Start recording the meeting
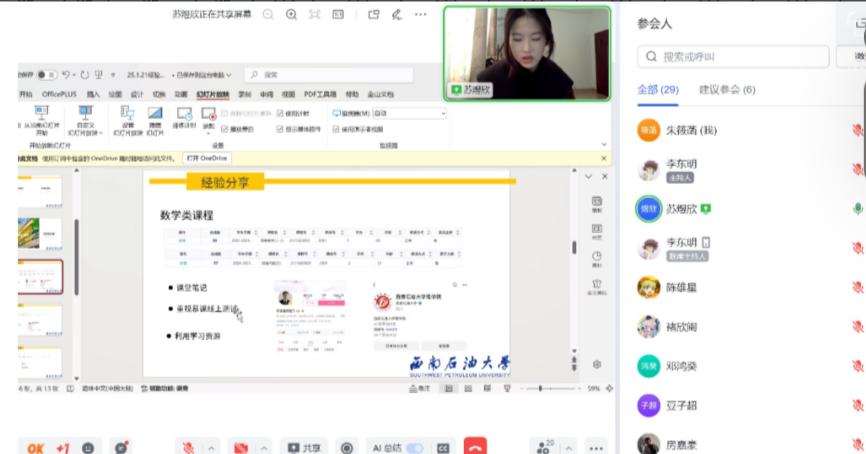 (347, 448)
